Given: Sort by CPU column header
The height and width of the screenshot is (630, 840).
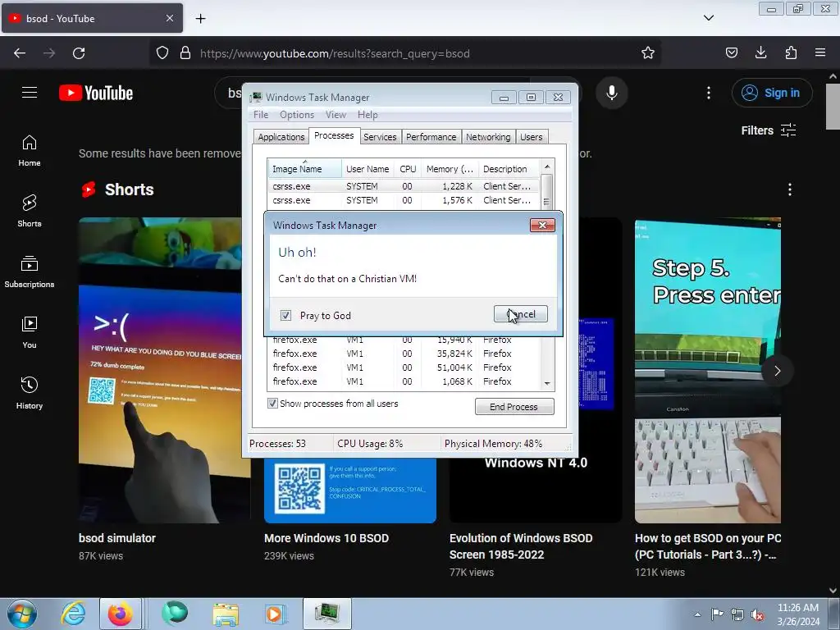Looking at the screenshot, I should pyautogui.click(x=408, y=169).
